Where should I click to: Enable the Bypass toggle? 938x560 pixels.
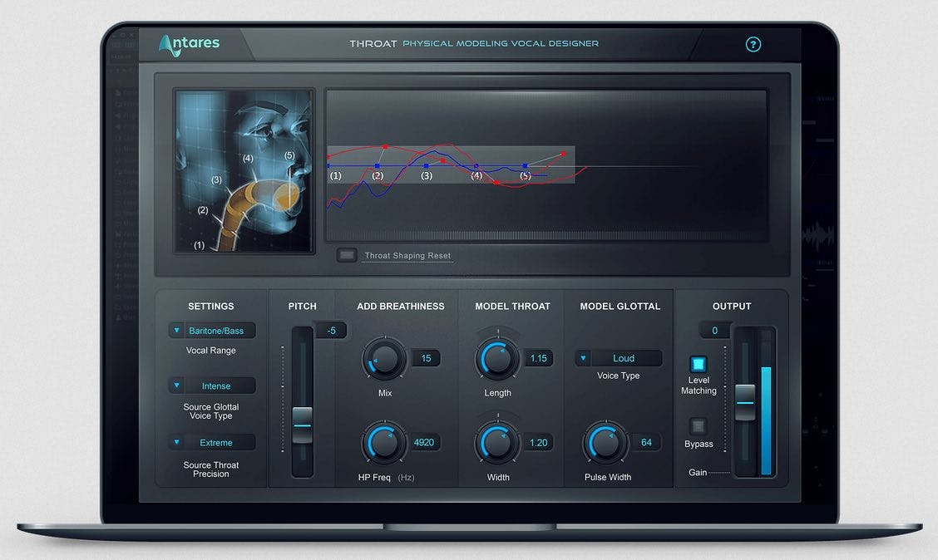pyautogui.click(x=698, y=426)
